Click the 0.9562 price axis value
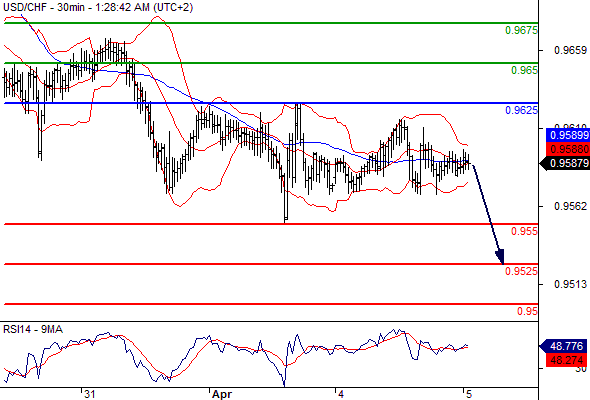The image size is (590, 400). 570,206
